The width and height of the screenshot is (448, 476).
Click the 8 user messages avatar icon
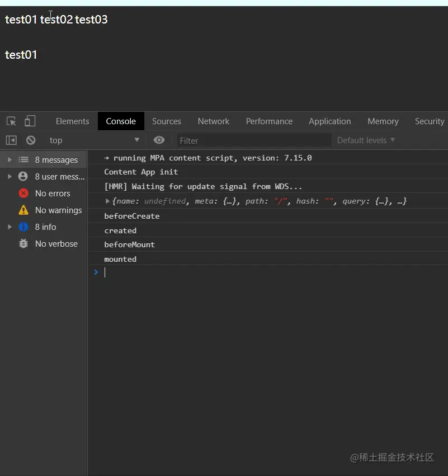click(23, 176)
